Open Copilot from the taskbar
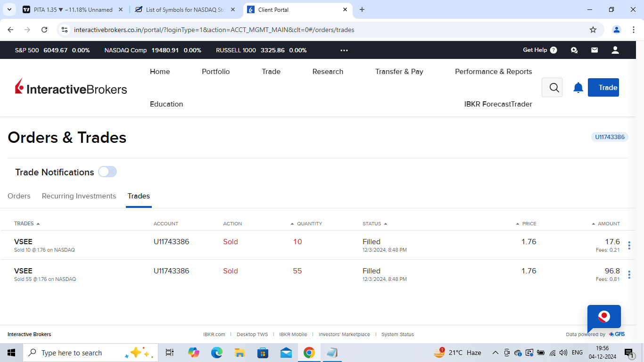644x362 pixels. tap(193, 353)
